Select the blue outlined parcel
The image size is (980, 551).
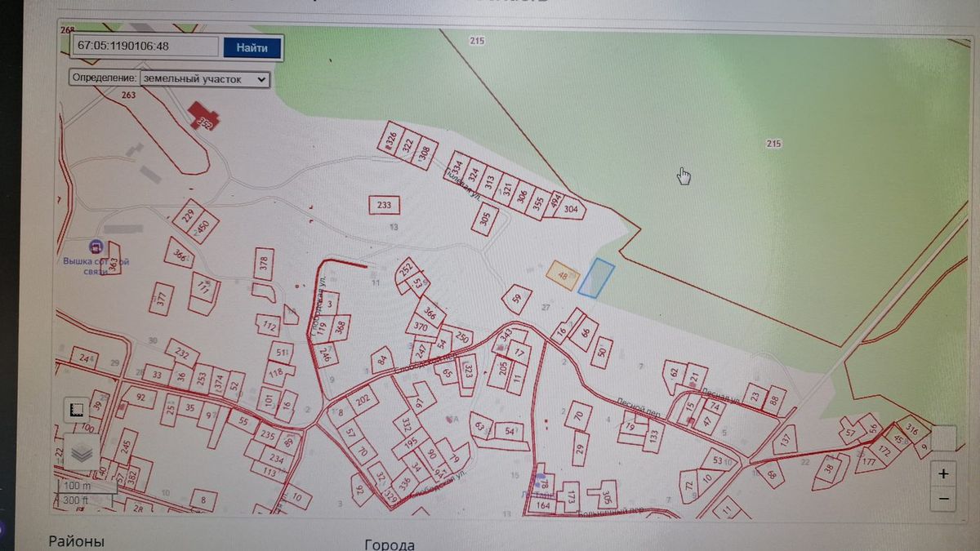(x=596, y=278)
